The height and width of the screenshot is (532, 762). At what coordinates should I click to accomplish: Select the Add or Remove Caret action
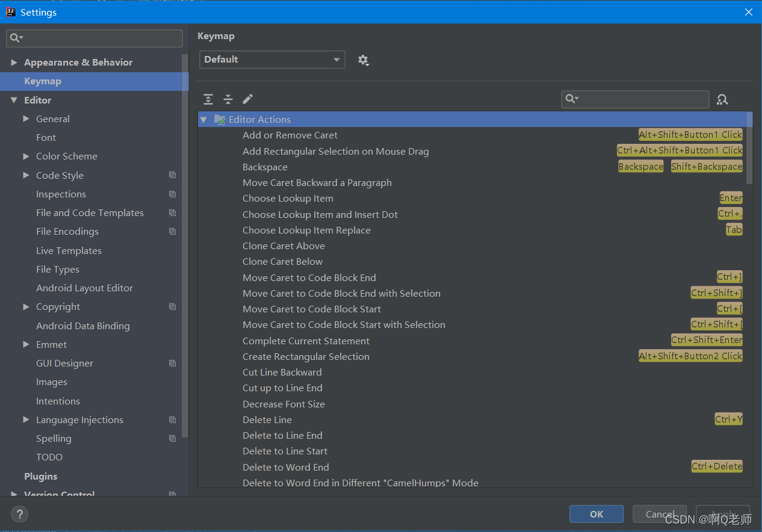pos(290,135)
